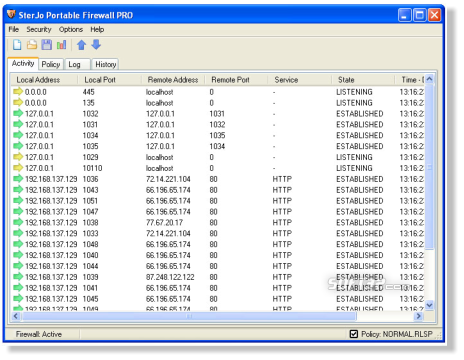The width and height of the screenshot is (464, 360).
Task: Sort by the Time column header
Action: pos(410,80)
